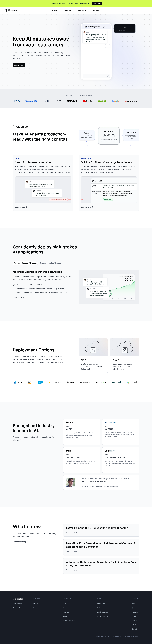Open the Top AI Tools card arrow
The height and width of the screenshot is (644, 152).
97,467
